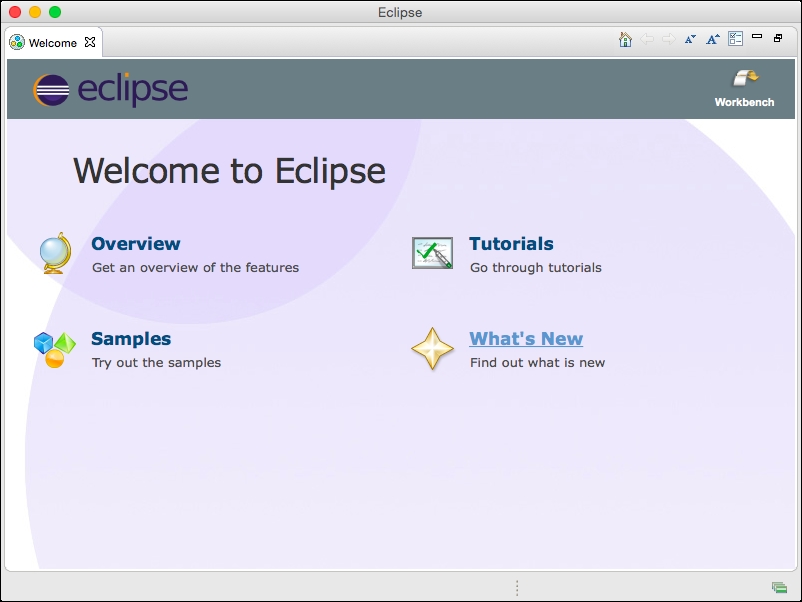Follow the What's New link
Image resolution: width=802 pixels, height=602 pixels.
pyautogui.click(x=526, y=339)
